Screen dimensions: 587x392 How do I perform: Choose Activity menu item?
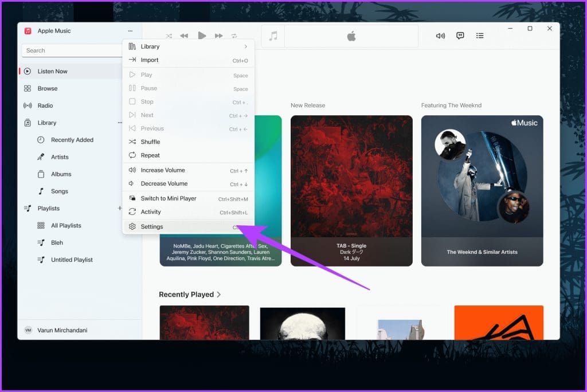(x=188, y=212)
